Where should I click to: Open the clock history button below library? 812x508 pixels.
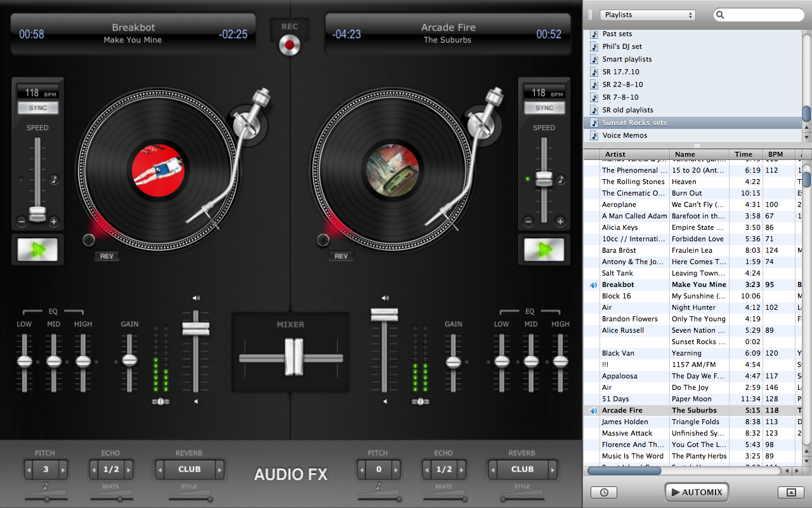603,492
